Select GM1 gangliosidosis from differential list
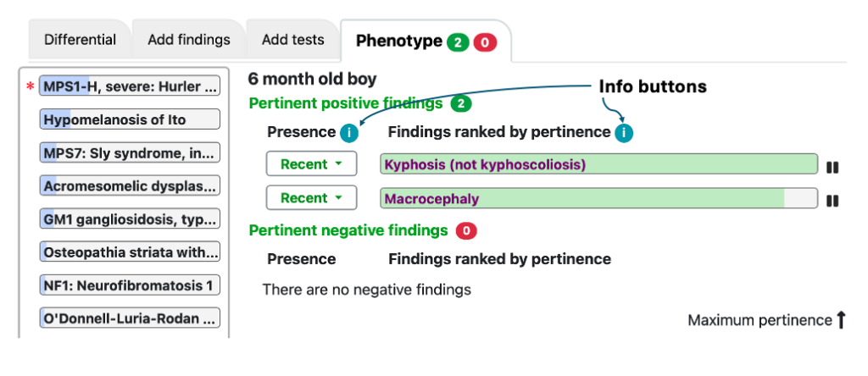 click(130, 219)
